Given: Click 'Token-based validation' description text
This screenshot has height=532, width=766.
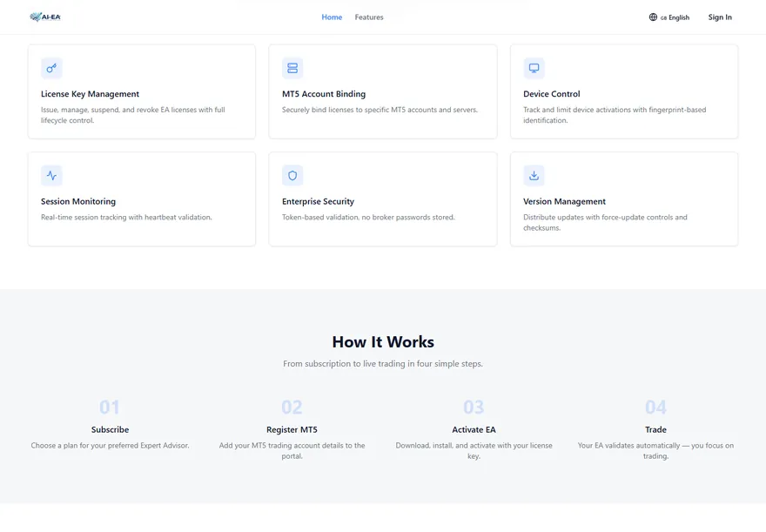Looking at the screenshot, I should point(368,218).
